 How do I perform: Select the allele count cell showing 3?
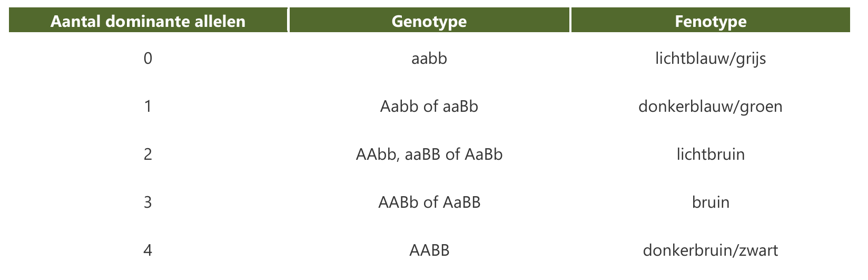pyautogui.click(x=148, y=202)
